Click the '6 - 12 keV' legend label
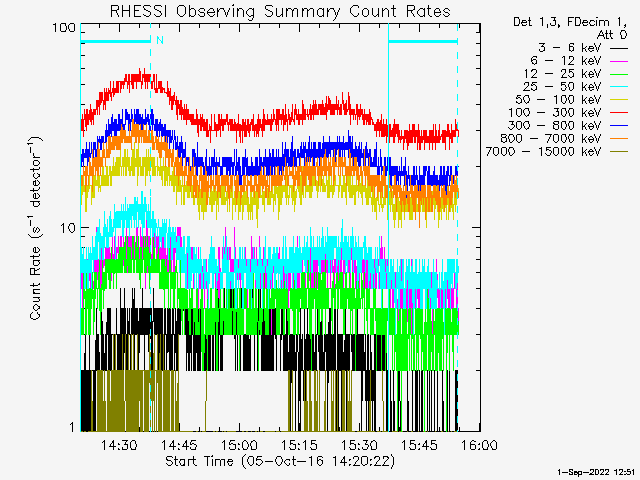This screenshot has height=480, width=640. coord(566,61)
